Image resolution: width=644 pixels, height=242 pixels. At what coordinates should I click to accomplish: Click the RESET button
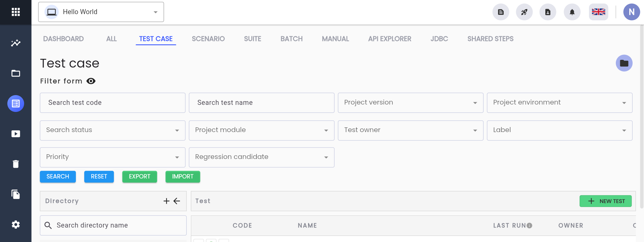[99, 177]
